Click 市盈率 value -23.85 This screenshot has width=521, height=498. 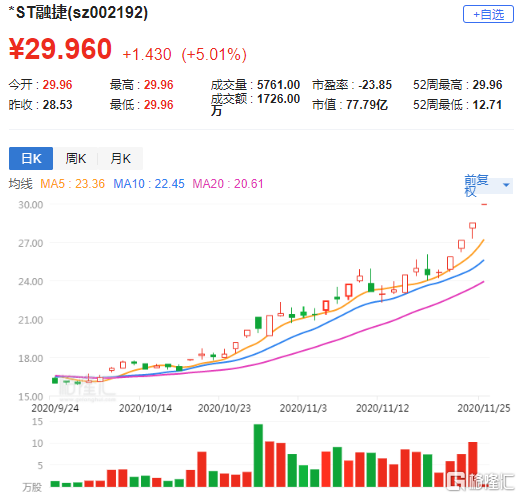375,85
